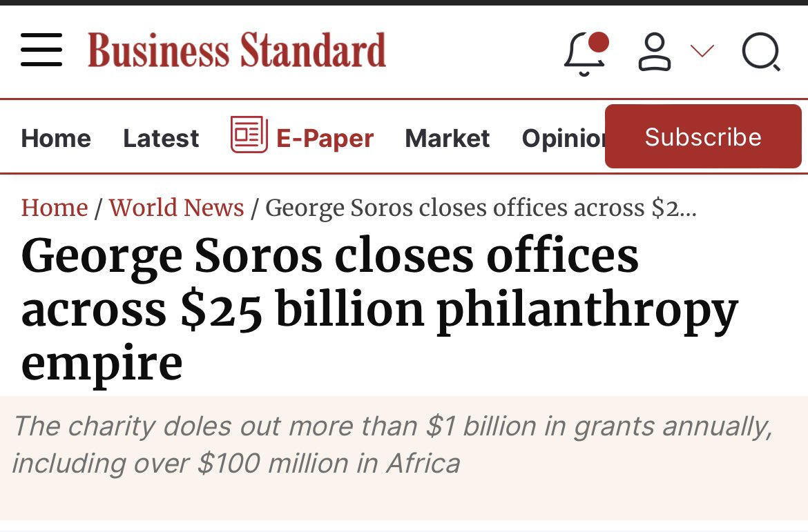The width and height of the screenshot is (808, 532).
Task: Open the E-Paper text link
Action: pos(325,139)
